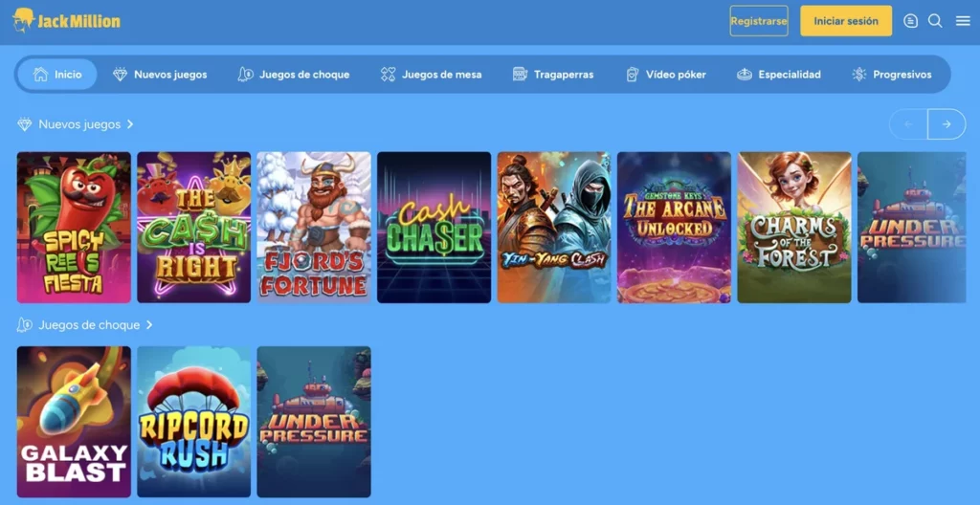
Task: Open Juegos de mesa tab
Action: point(432,75)
